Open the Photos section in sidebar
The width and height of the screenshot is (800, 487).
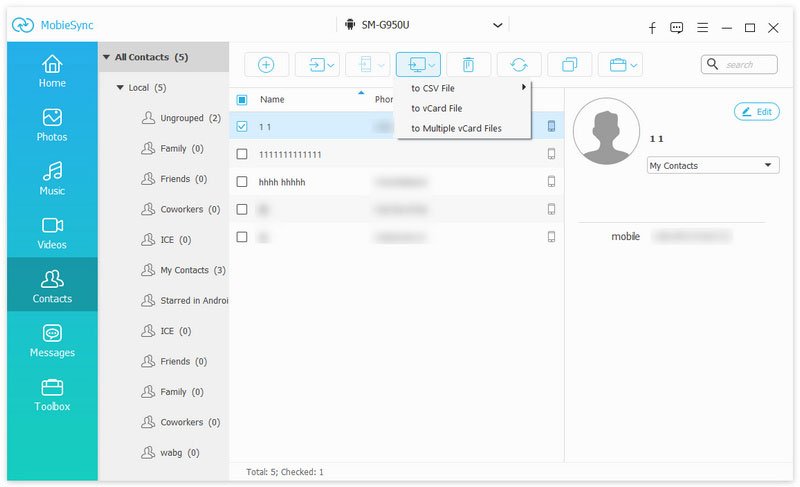[52, 125]
